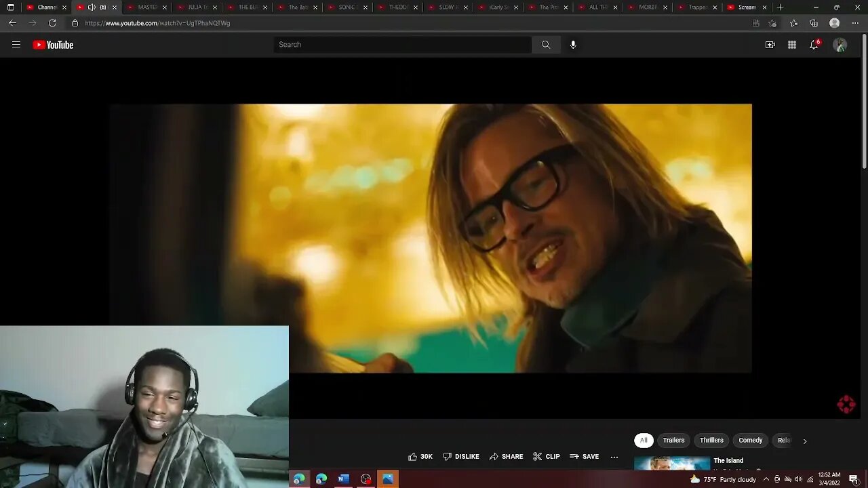The height and width of the screenshot is (488, 868).
Task: Switch to the iCarly tab
Action: 497,7
